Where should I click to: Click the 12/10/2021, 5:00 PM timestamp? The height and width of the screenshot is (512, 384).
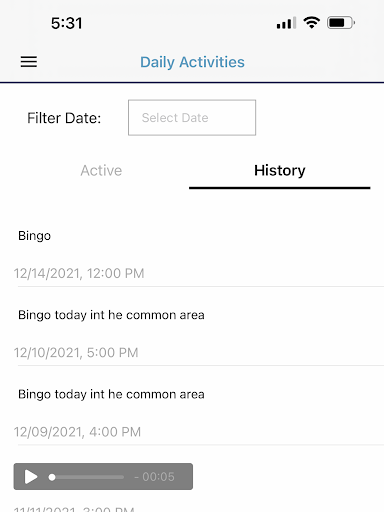coord(76,353)
